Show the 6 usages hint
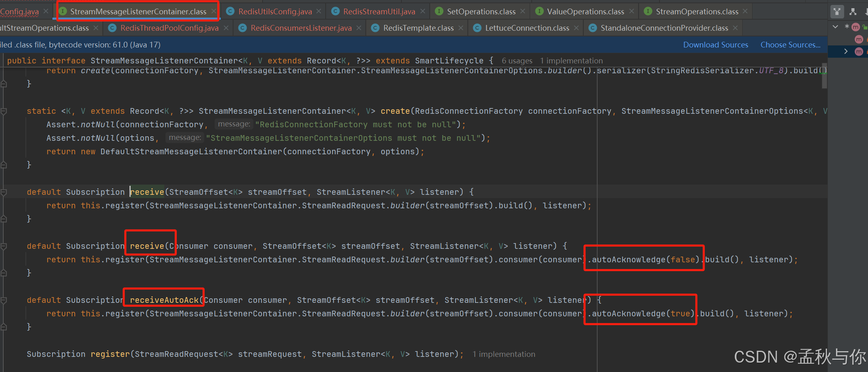Screen dimensions: 868x372 tap(517, 61)
